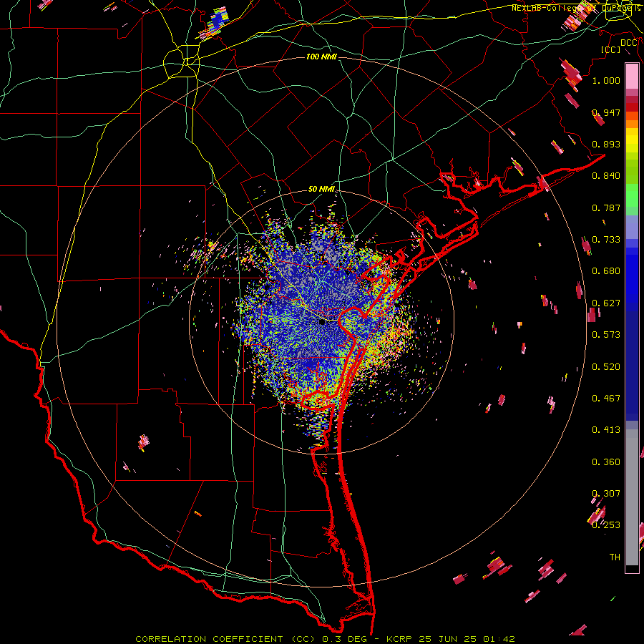Click the 0.733 scale value

(x=606, y=240)
